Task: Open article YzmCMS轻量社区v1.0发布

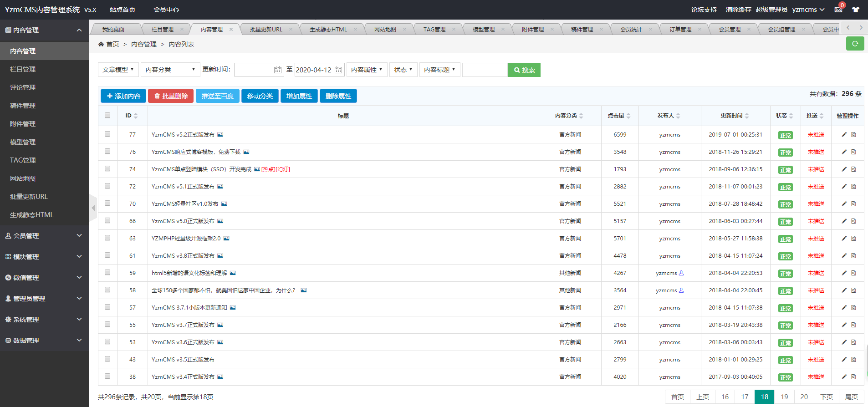Action: (185, 204)
